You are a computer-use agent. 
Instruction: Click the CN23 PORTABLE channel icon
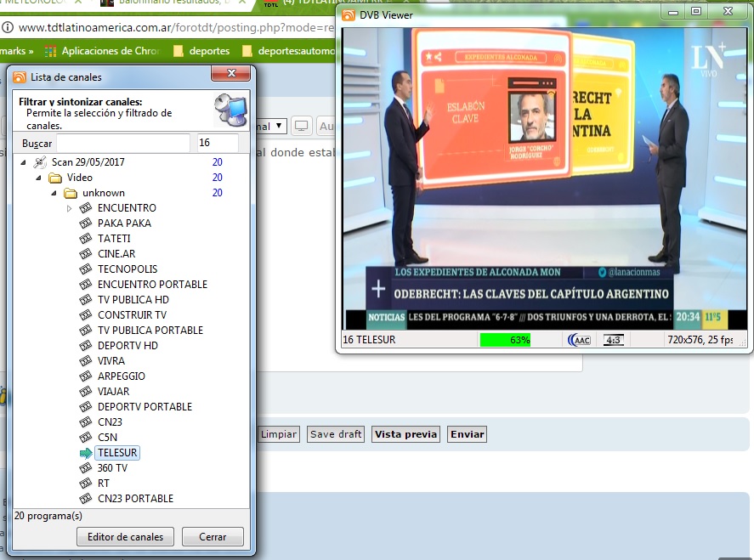[x=86, y=499]
